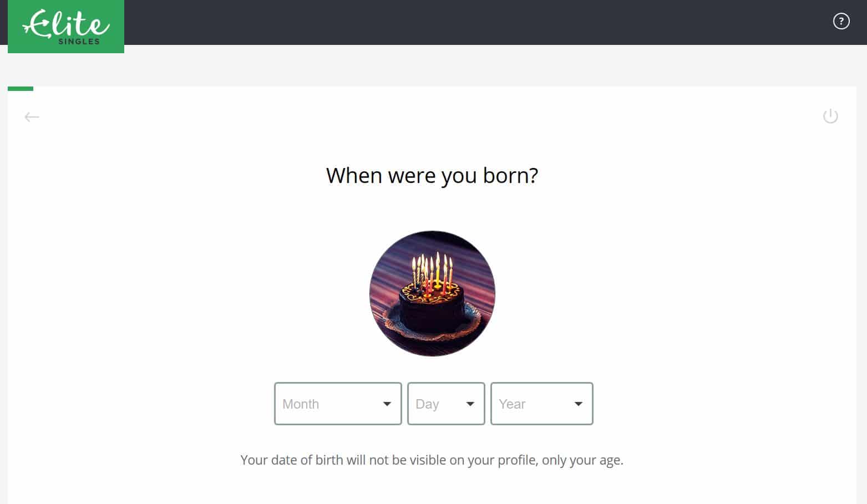The width and height of the screenshot is (867, 504).
Task: Open the Month dropdown
Action: (x=338, y=404)
